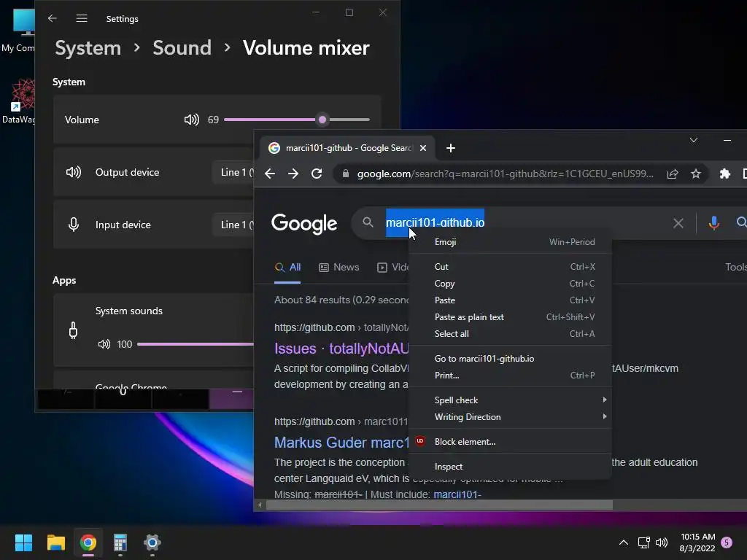Click Go to marcii101-github.io
The image size is (747, 560).
pos(510,359)
